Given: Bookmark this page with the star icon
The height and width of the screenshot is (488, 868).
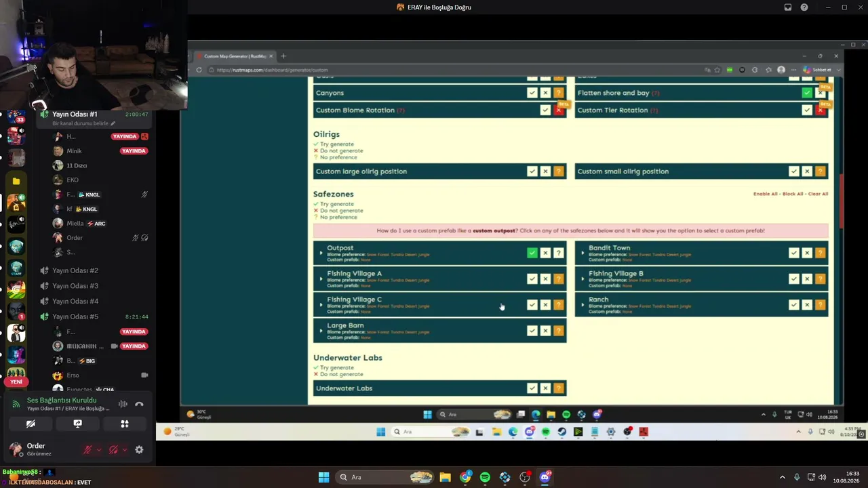Looking at the screenshot, I should (717, 70).
